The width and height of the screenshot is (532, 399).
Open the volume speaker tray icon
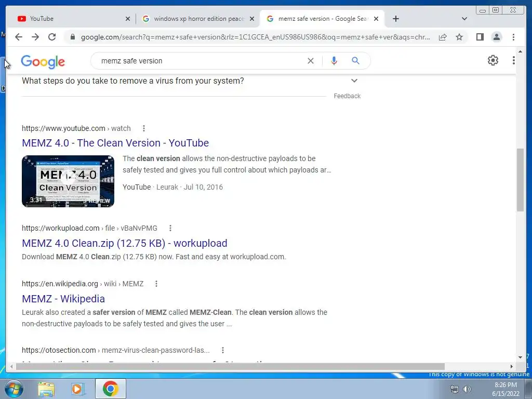click(x=467, y=389)
